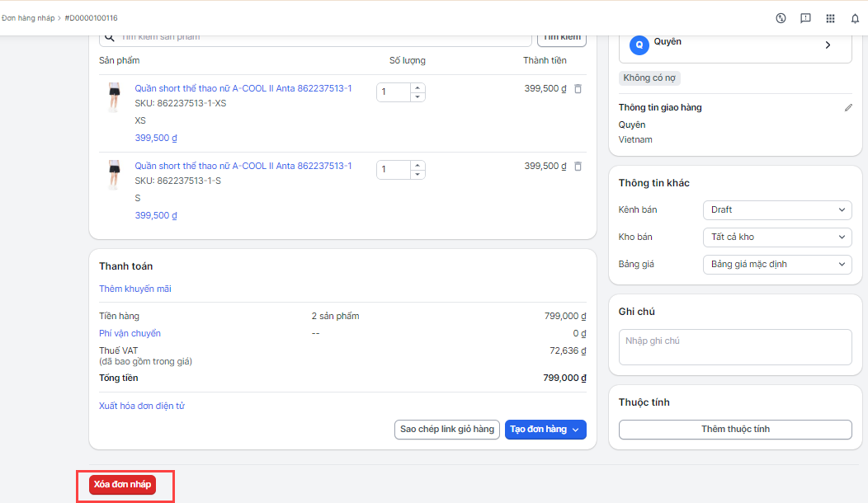Click Sao chép link giỏ hàng

tap(446, 430)
